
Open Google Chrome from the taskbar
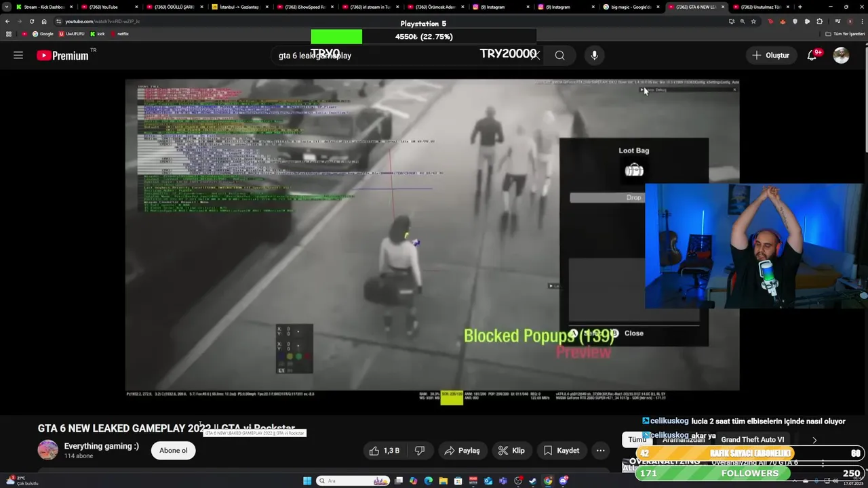pos(548,481)
